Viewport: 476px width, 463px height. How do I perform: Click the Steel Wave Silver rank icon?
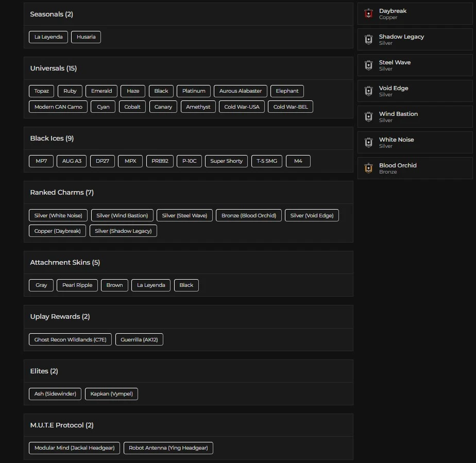pos(368,65)
